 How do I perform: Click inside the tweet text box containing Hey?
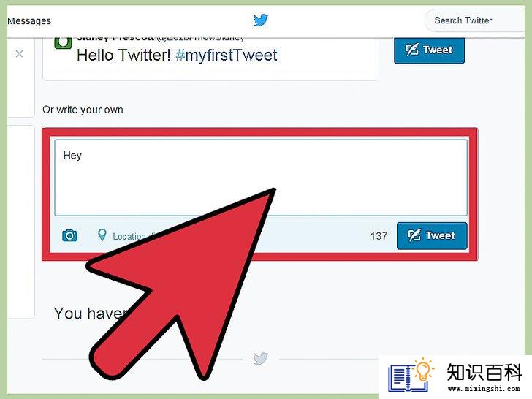click(x=261, y=178)
